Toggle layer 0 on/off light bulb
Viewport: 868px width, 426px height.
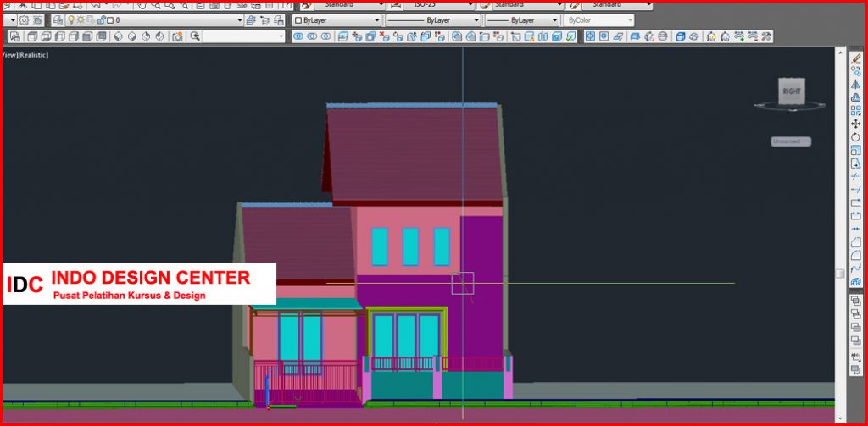(x=71, y=20)
